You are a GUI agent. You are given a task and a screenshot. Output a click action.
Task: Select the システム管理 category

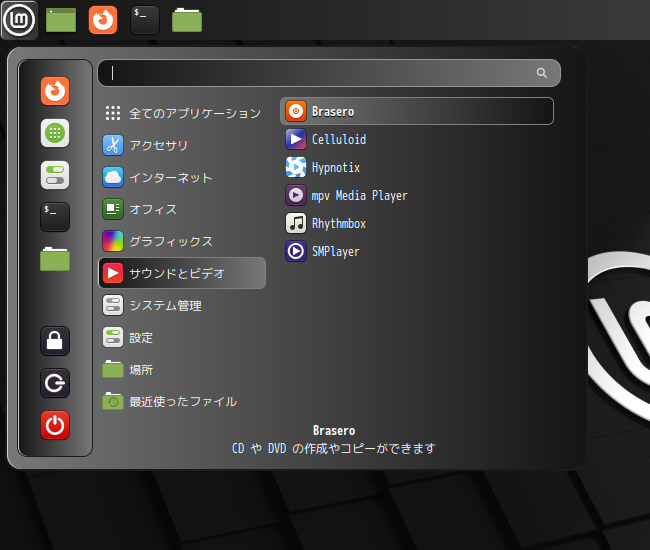click(x=182, y=305)
